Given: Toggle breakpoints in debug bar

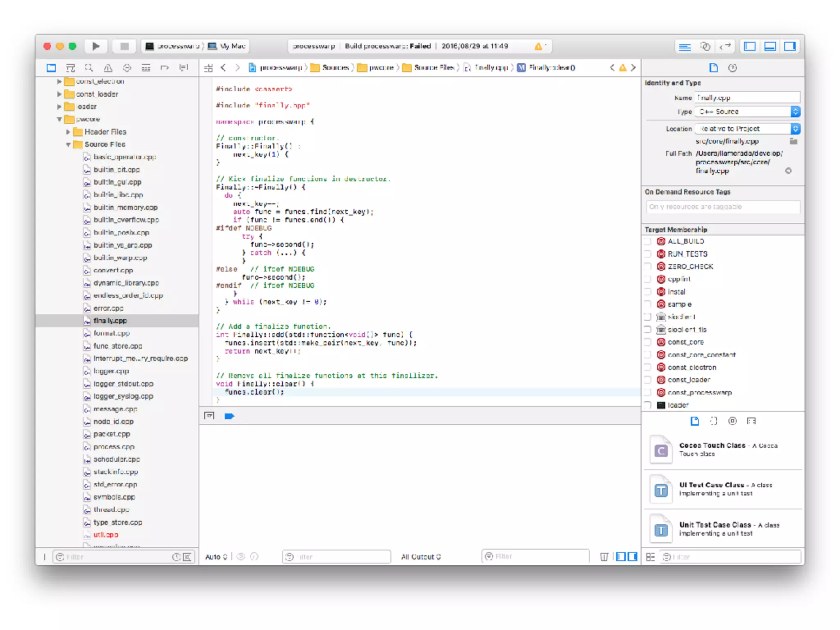Looking at the screenshot, I should pos(229,416).
